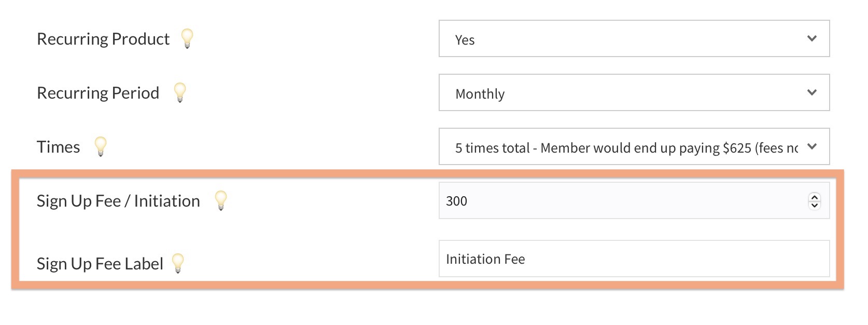Viewport: 868px width, 325px height.
Task: Click the Sign Up Fee / Initiation label
Action: 118,201
